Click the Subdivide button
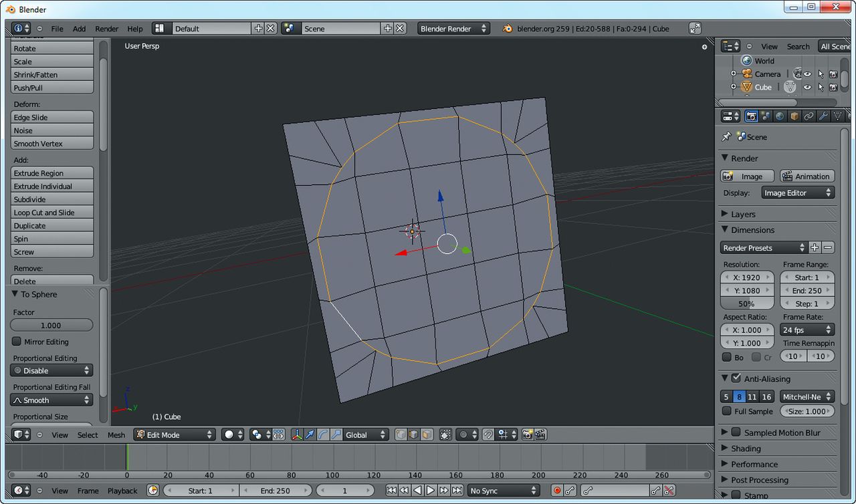Screen dimensions: 856x504 coord(52,199)
